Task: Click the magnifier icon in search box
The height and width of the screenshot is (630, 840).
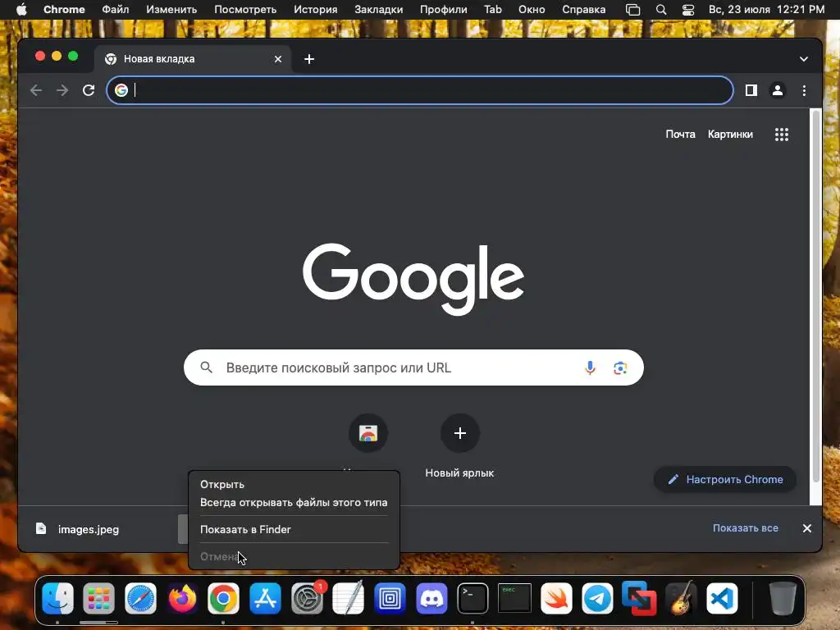Action: tap(206, 367)
